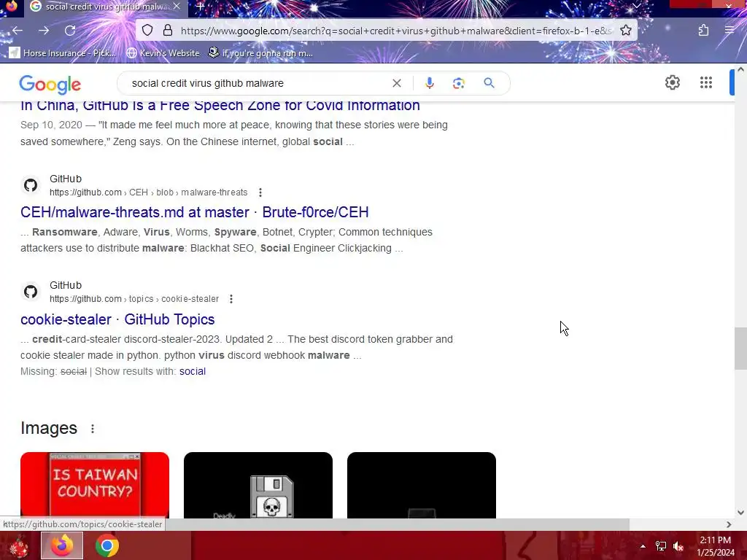The height and width of the screenshot is (560, 747).
Task: Open Kevin's Website bookmark
Action: coord(163,52)
